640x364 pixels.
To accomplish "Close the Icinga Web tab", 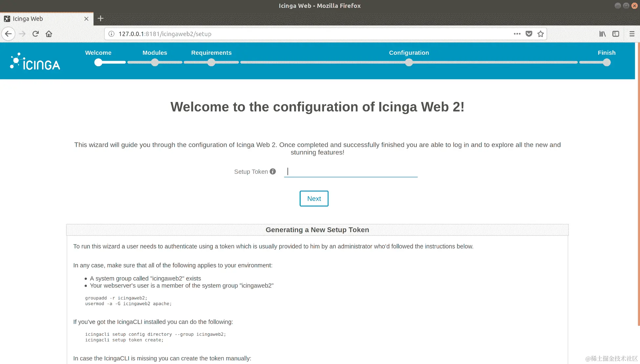I will coord(86,19).
